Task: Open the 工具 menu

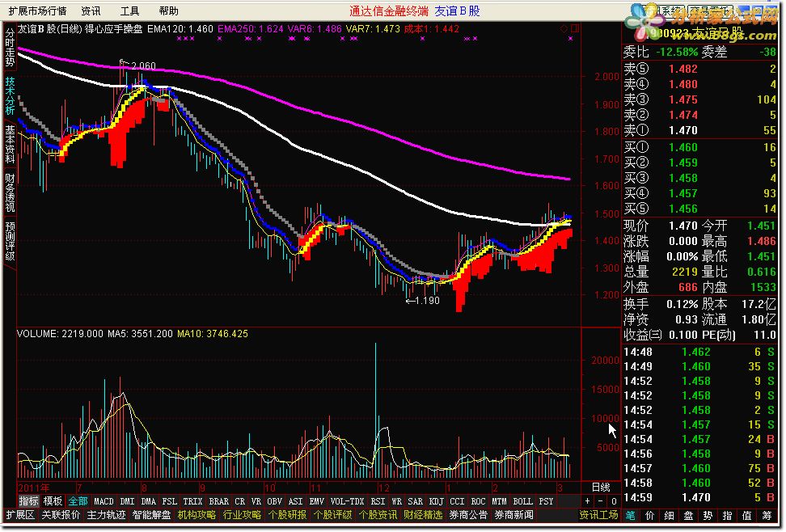Action: point(130,11)
